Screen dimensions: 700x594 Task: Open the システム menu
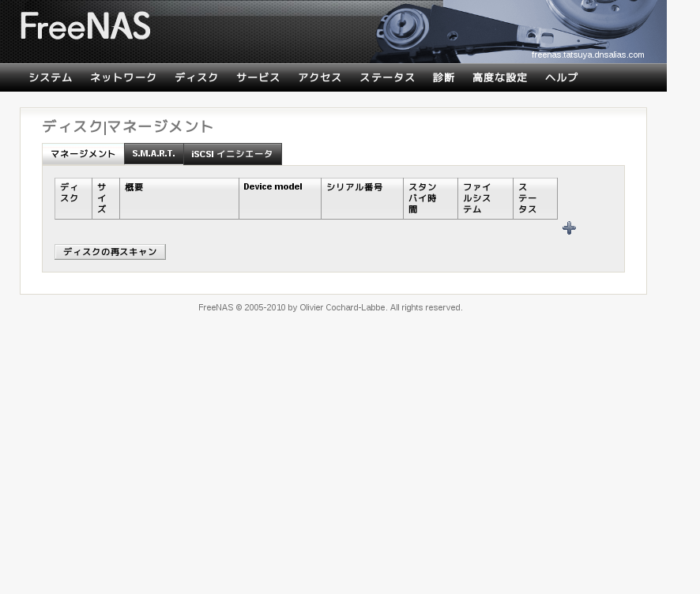tap(51, 77)
